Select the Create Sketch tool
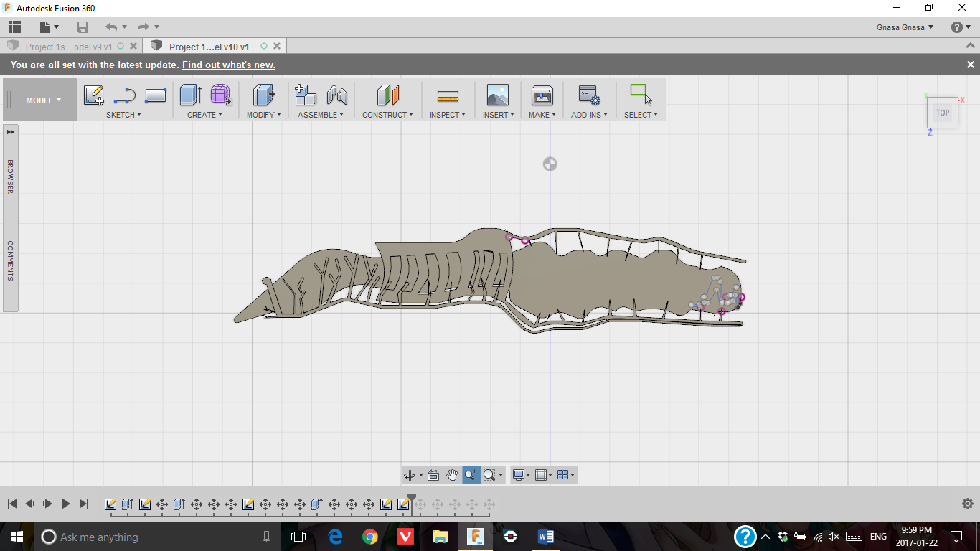The width and height of the screenshot is (980, 551). (94, 95)
